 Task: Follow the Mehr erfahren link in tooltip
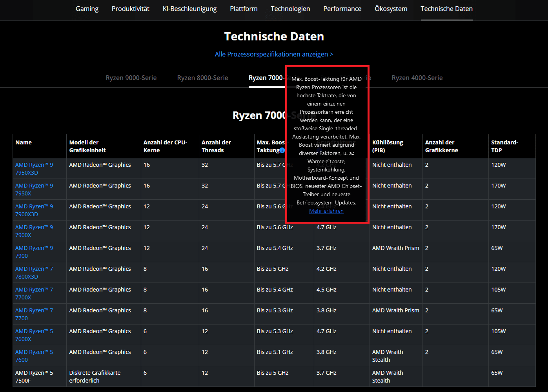click(x=326, y=211)
